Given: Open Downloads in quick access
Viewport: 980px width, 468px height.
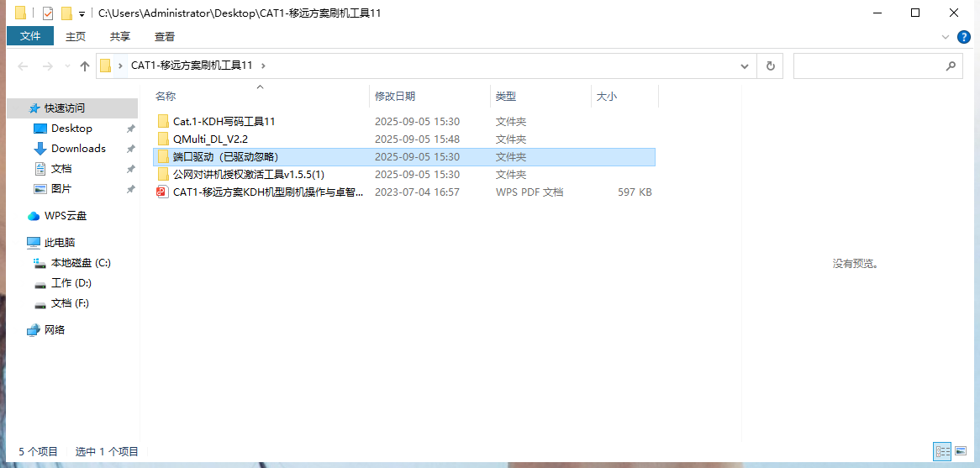Looking at the screenshot, I should [78, 148].
